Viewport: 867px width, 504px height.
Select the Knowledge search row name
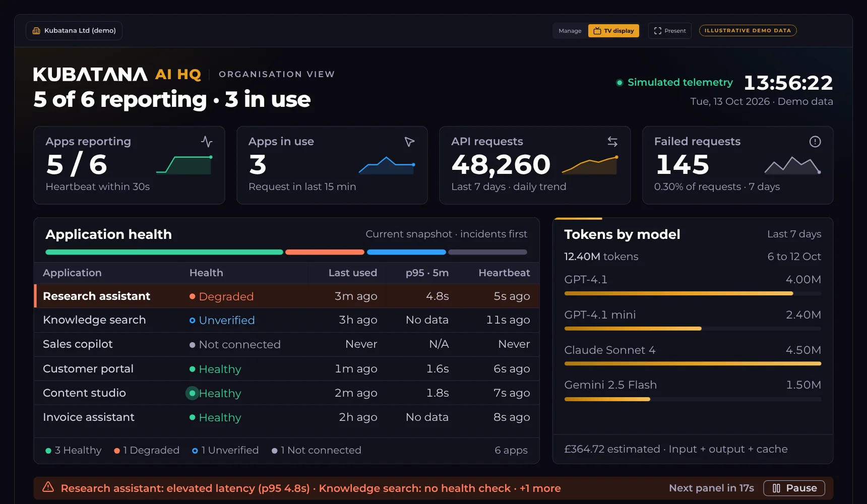(x=94, y=320)
